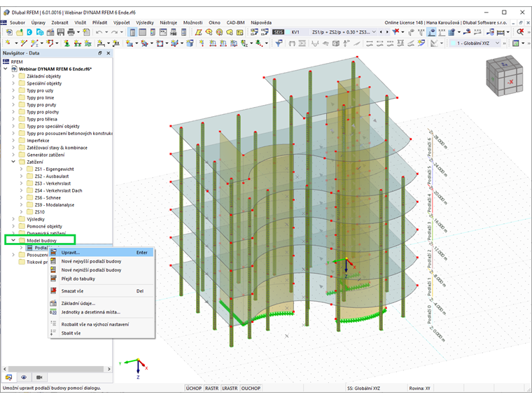Open the Print button dropdown arrow
Image resolution: width=532 pixels, height=399 pixels.
click(x=78, y=32)
